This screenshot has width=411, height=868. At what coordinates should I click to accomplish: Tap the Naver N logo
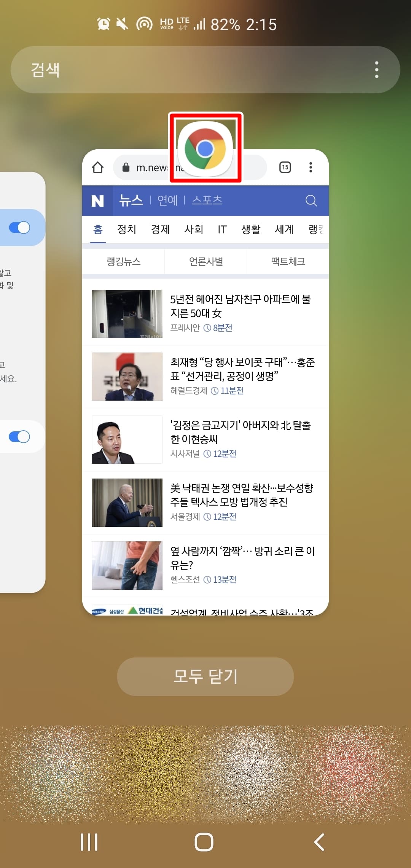[98, 201]
